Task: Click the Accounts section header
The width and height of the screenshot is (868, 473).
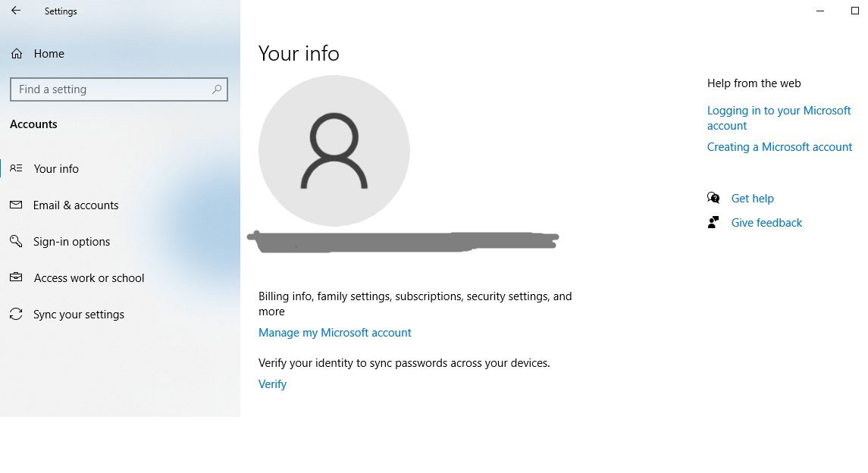Action: 34,124
